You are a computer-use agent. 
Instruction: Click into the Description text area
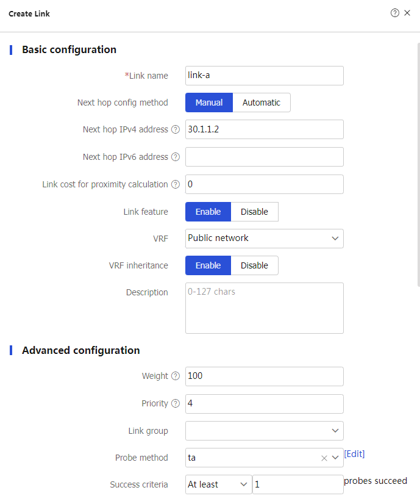click(x=265, y=308)
